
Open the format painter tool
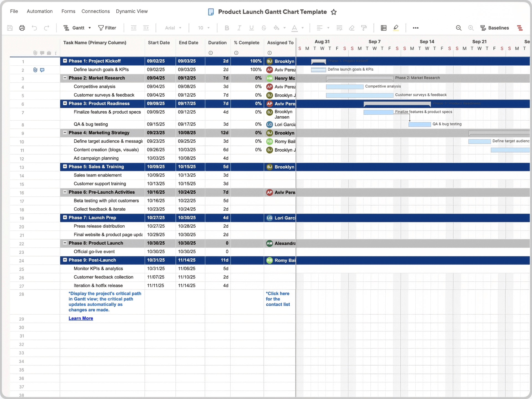(x=364, y=28)
